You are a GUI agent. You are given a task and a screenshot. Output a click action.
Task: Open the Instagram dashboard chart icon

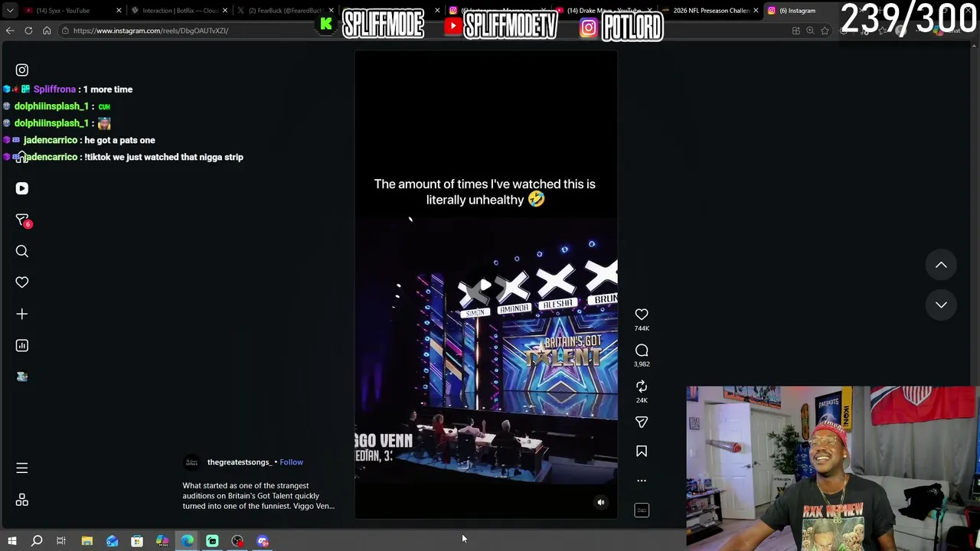[21, 345]
